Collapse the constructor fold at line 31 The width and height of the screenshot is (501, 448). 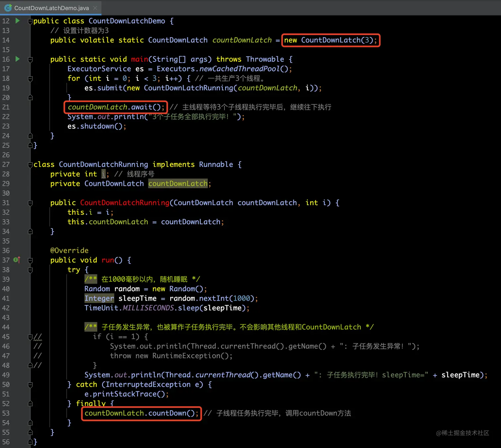pyautogui.click(x=30, y=203)
